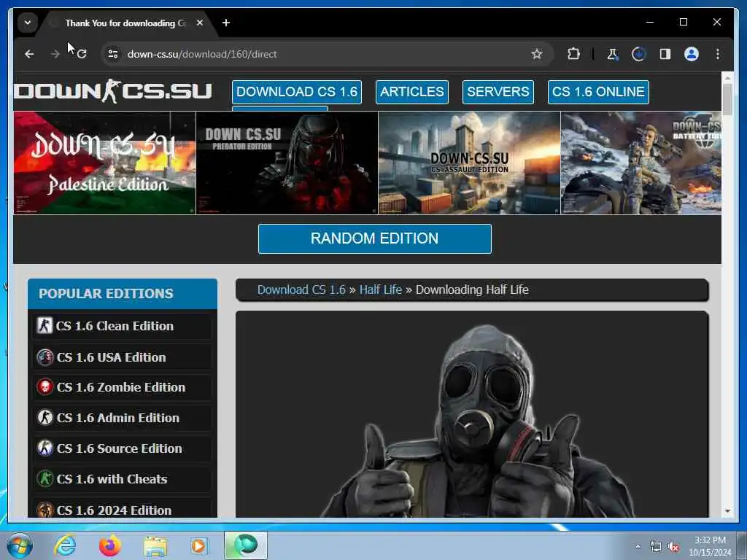
Task: Follow the Download CS 1.6 breadcrumb link
Action: tap(301, 289)
